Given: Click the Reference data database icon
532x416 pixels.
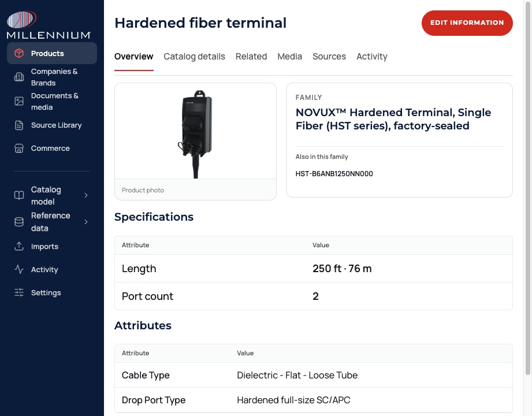Looking at the screenshot, I should click(19, 222).
